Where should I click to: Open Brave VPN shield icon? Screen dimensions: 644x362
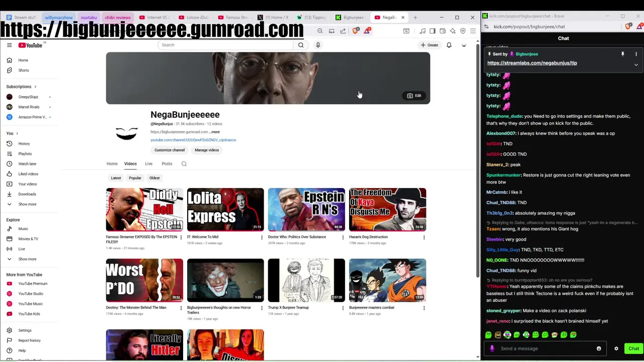click(463, 31)
